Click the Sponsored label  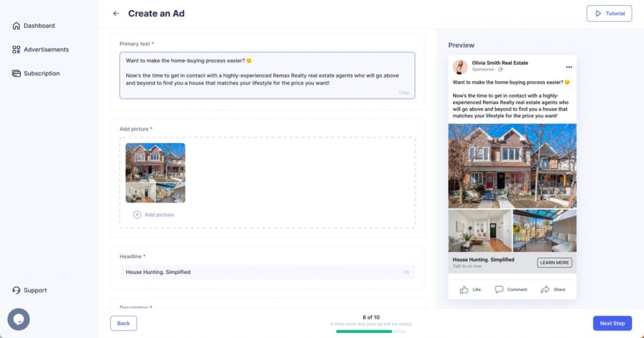pos(482,69)
